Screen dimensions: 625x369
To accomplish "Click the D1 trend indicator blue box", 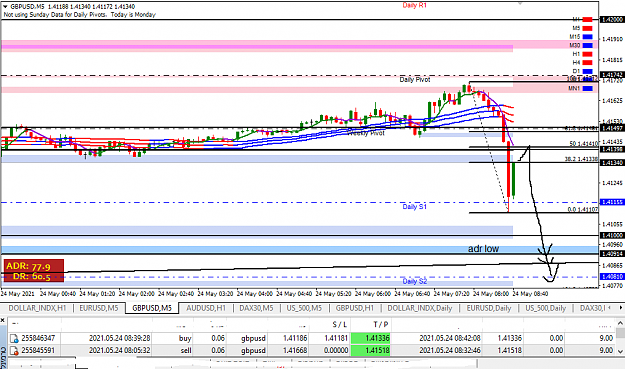I will coord(587,71).
